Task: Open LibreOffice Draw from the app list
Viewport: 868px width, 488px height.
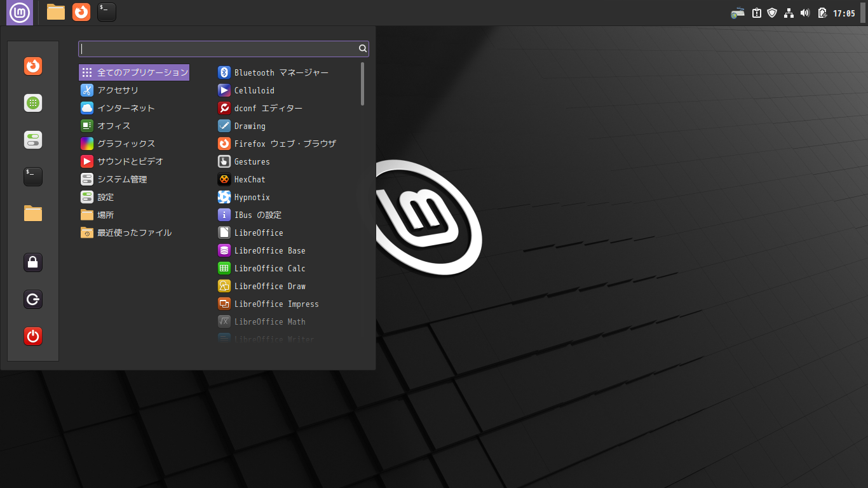Action: pyautogui.click(x=287, y=286)
